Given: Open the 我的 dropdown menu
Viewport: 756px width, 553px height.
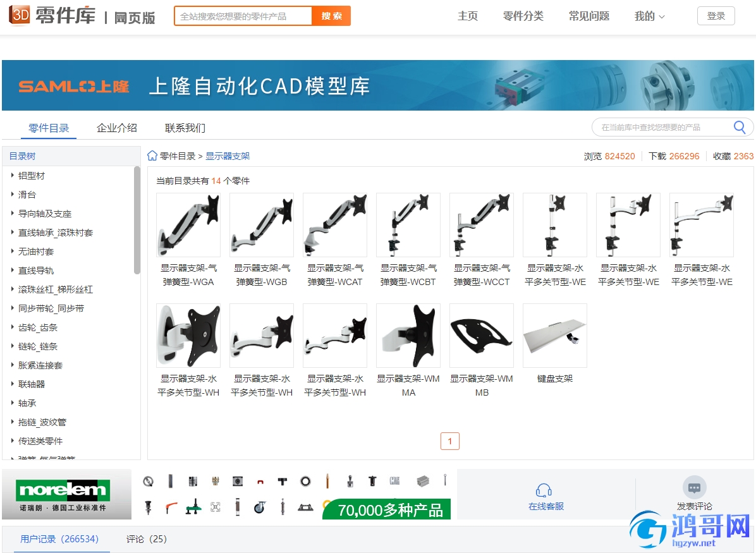Looking at the screenshot, I should [649, 16].
